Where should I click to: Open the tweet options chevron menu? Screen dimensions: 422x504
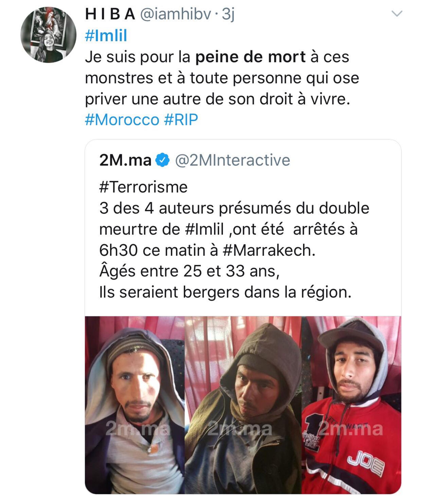(x=397, y=13)
